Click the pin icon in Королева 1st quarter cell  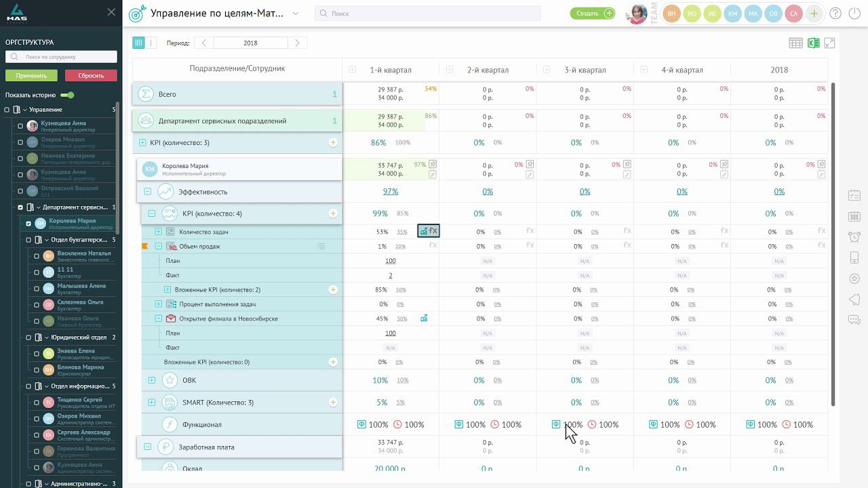coord(433,164)
